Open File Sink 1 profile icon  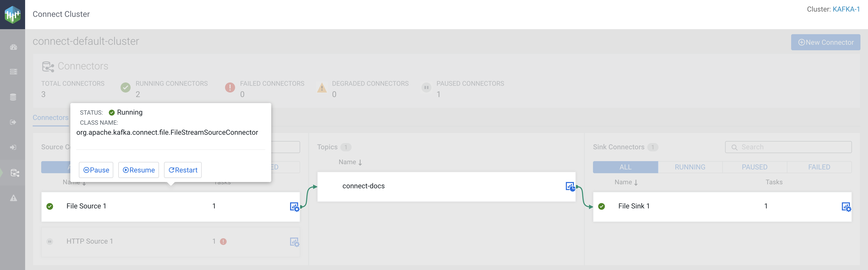[846, 207]
